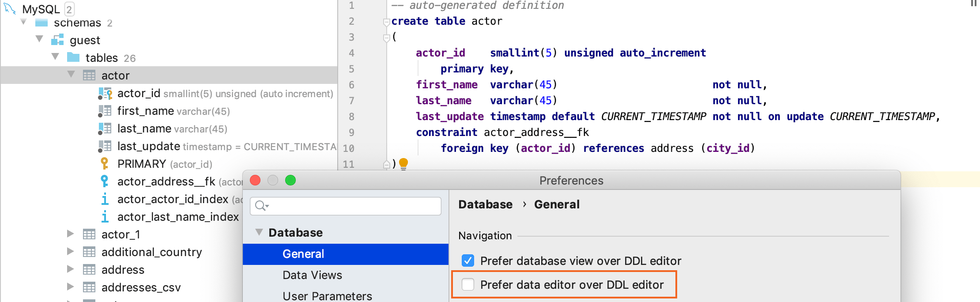Select PRIMARY (actor_id) key row
Viewport: 980px width, 302px height.
(x=169, y=164)
